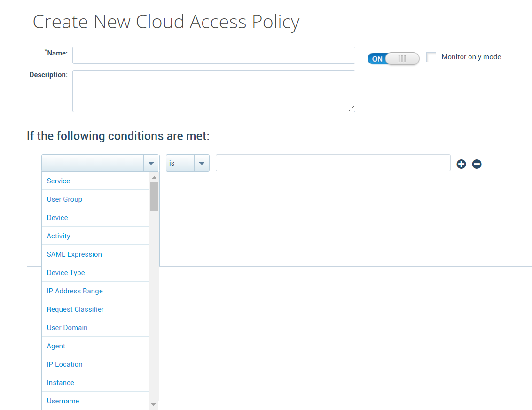Image resolution: width=532 pixels, height=410 pixels.
Task: Toggle the ON policy switch
Action: click(393, 59)
